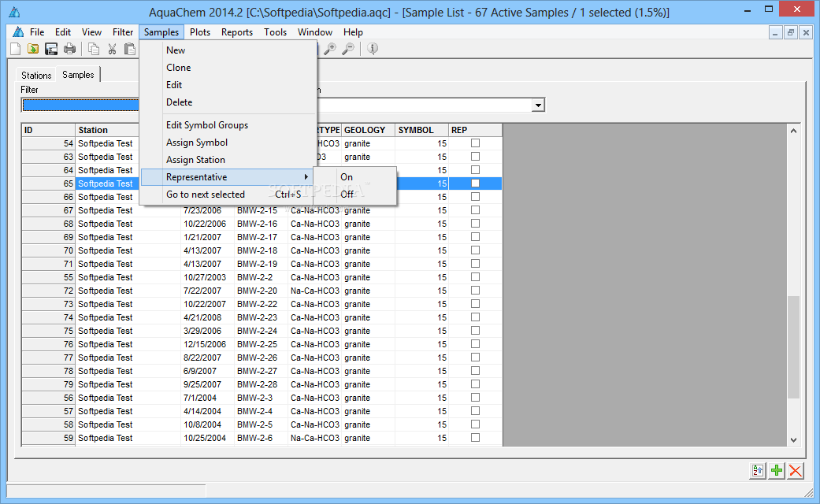This screenshot has height=504, width=820.
Task: Sort by the ID column header
Action: coord(49,130)
